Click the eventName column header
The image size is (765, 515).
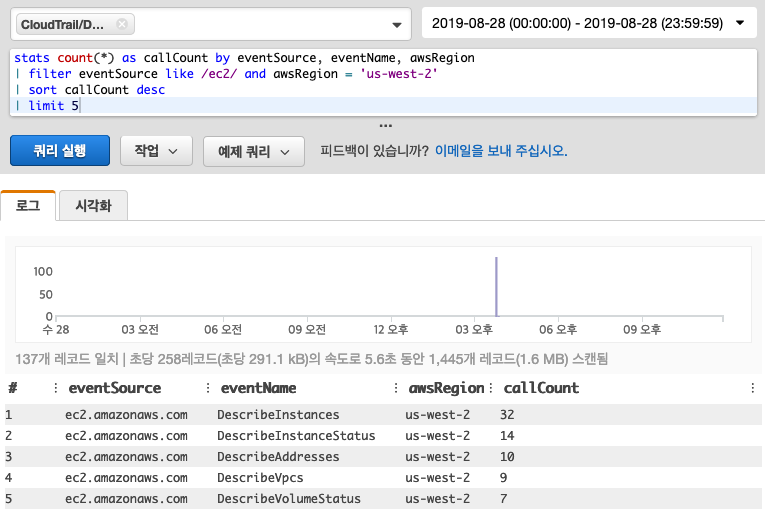point(259,388)
